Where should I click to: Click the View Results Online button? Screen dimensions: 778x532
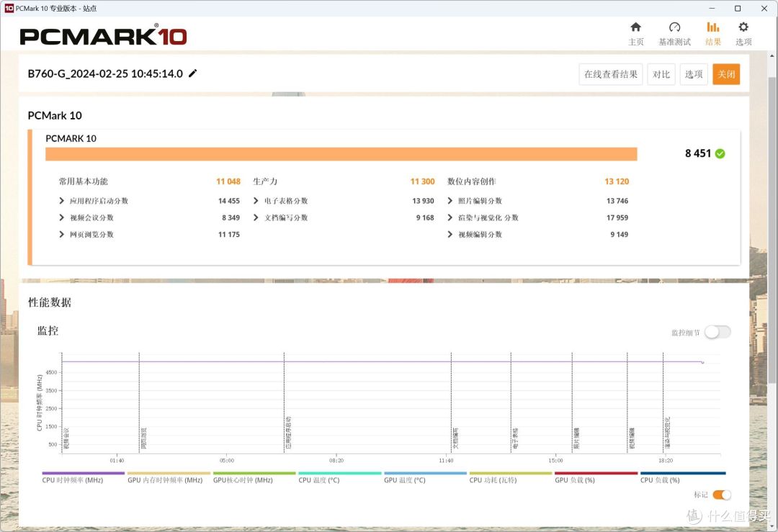click(x=610, y=74)
